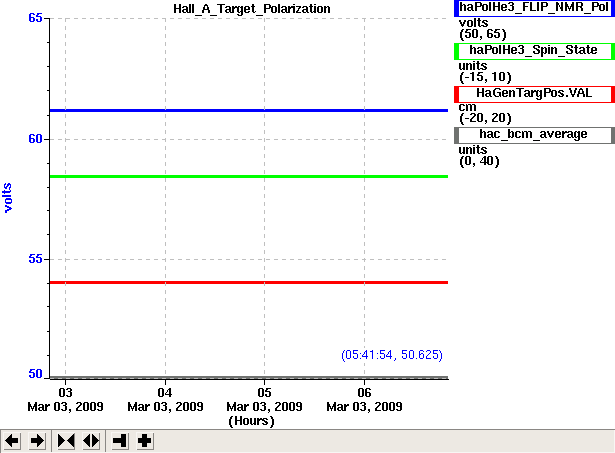Image resolution: width=615 pixels, height=453 pixels.
Task: Click the blue FLIP_NMR_Pol trace line
Action: (249, 111)
